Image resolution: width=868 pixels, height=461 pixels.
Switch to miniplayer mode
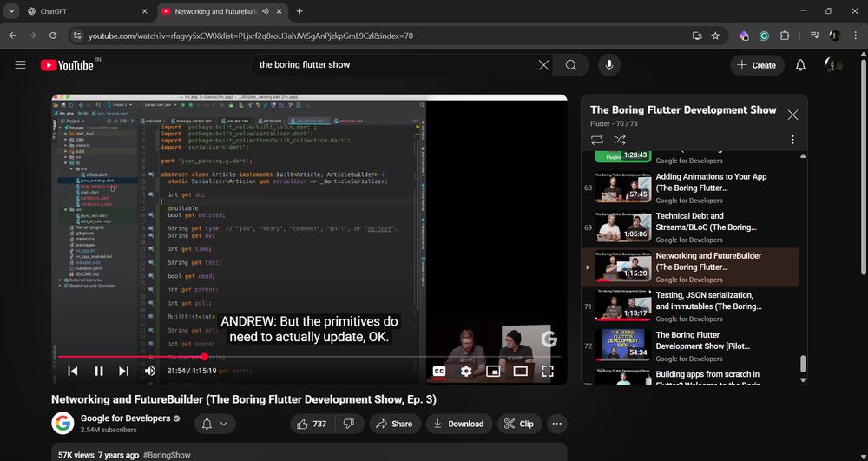(493, 371)
